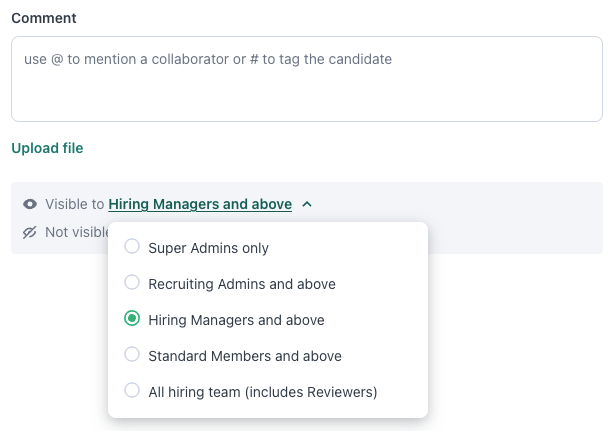Click the Not visible text

[77, 232]
